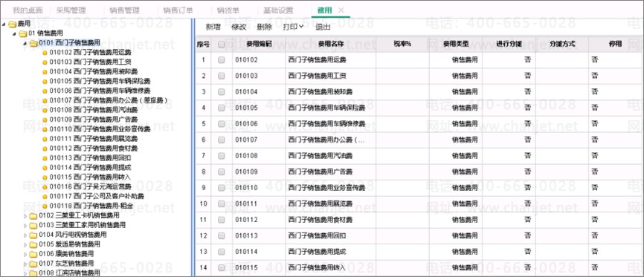
Task: Open the 打印 dropdown menu
Action: click(293, 27)
